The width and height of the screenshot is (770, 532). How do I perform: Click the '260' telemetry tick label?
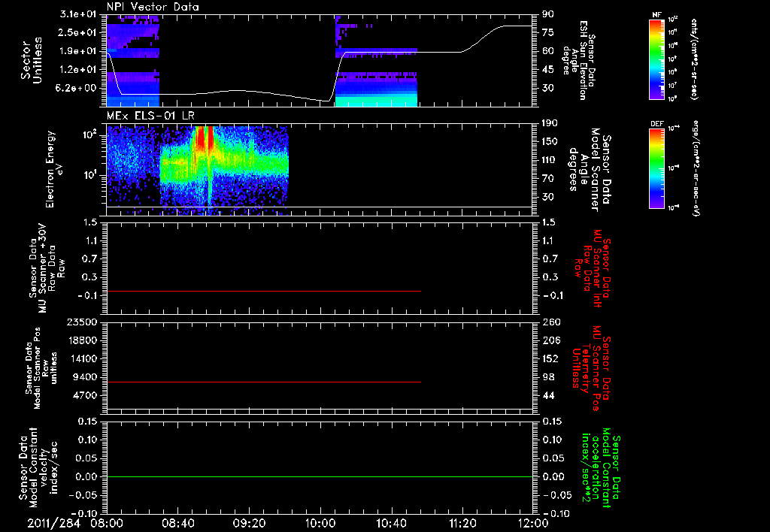click(x=550, y=322)
